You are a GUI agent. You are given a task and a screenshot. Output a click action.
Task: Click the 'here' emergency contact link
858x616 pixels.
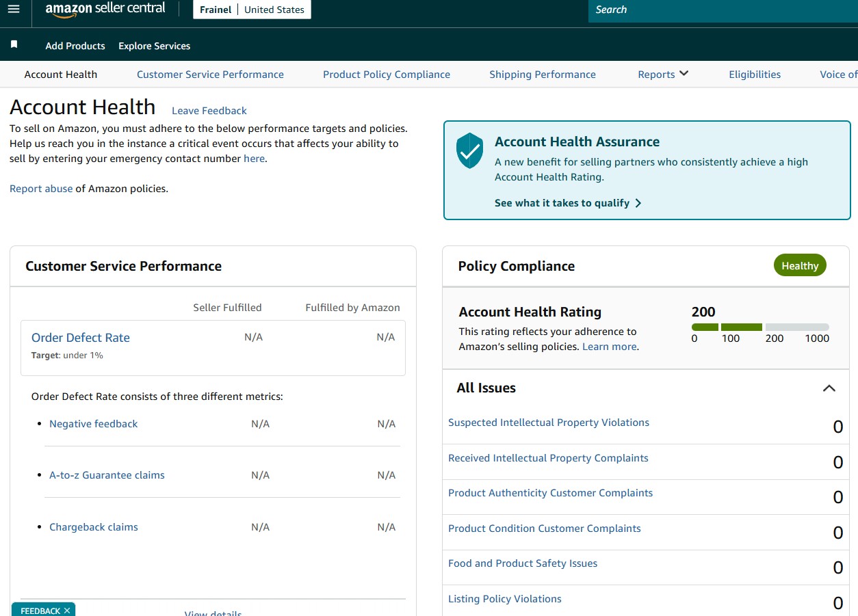coord(254,159)
